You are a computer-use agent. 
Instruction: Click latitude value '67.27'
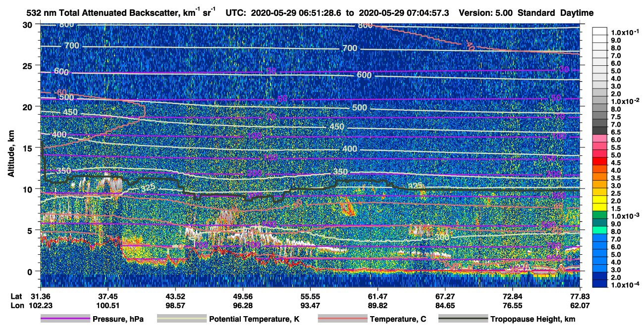point(445,296)
